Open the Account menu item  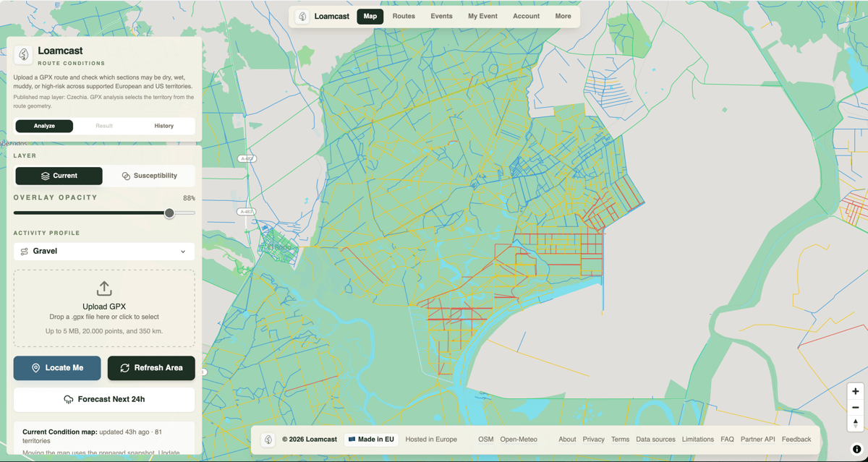click(526, 17)
